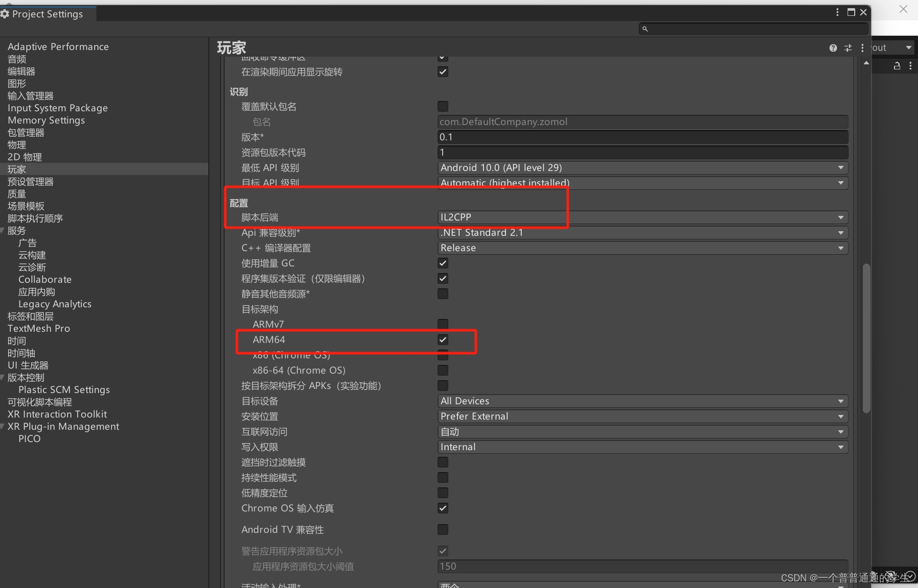
Task: Select 编辑器 settings category
Action: pyautogui.click(x=21, y=71)
